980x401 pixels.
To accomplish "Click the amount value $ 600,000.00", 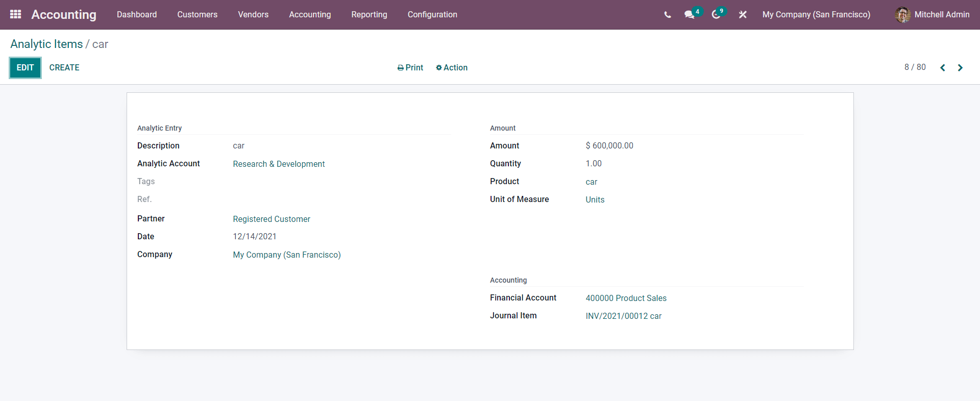I will click(609, 145).
